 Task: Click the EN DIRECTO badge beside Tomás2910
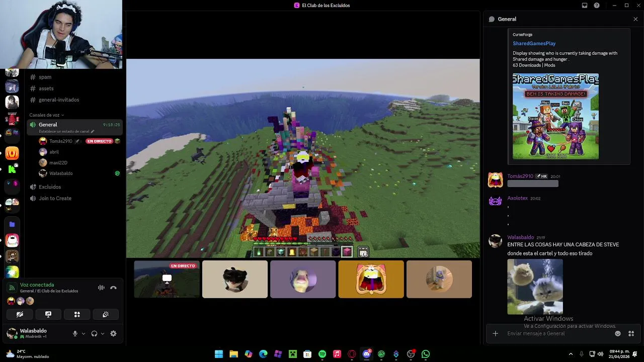[99, 141]
